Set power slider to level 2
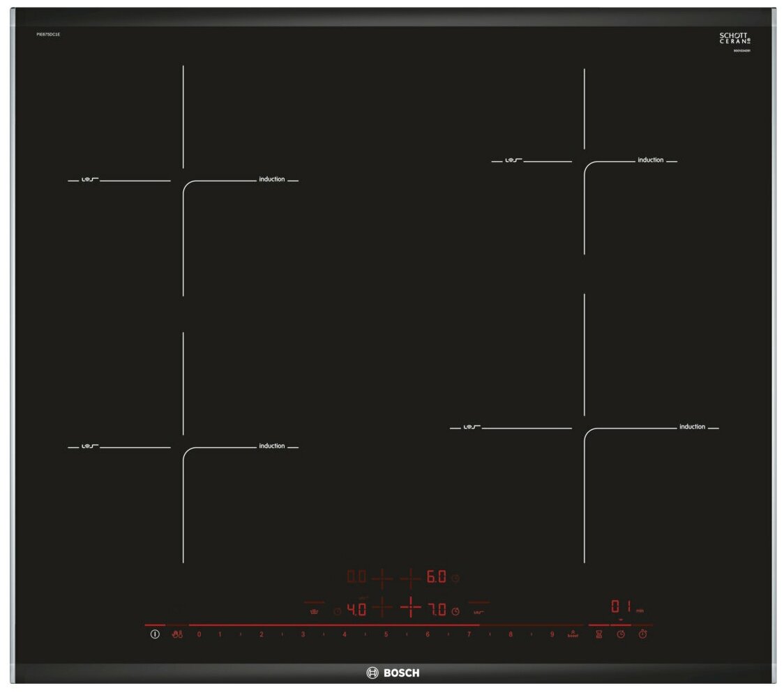The image size is (784, 695). (262, 634)
